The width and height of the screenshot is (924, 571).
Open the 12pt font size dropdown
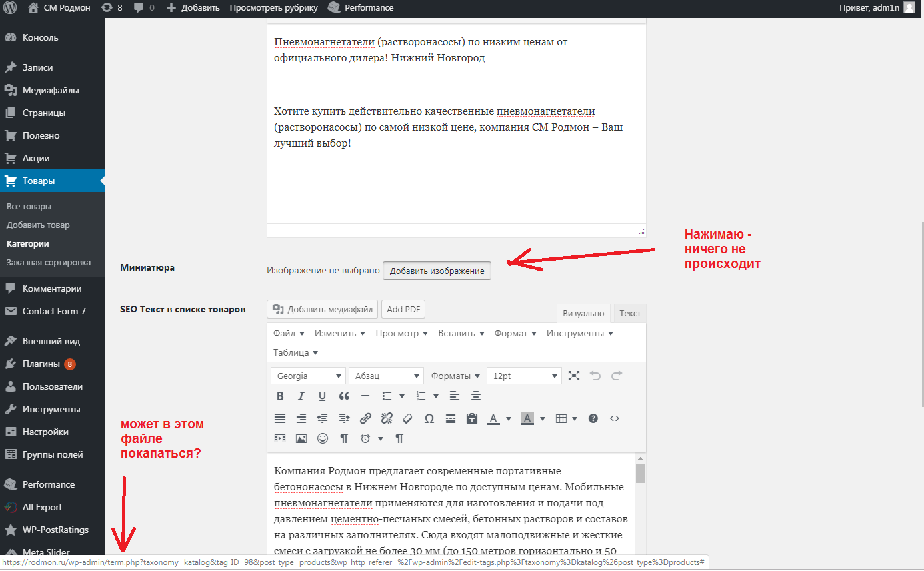click(x=524, y=376)
